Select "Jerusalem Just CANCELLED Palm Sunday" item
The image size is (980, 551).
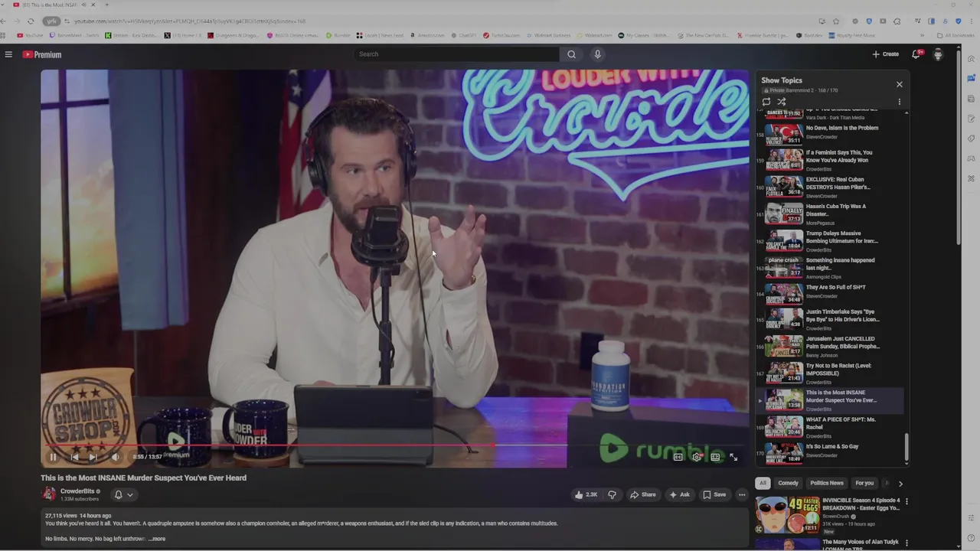point(830,346)
